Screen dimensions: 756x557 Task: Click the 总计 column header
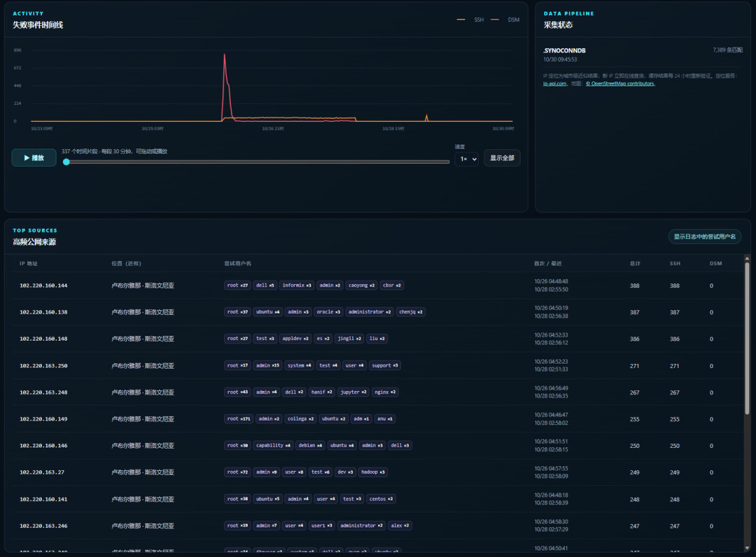[x=635, y=264]
